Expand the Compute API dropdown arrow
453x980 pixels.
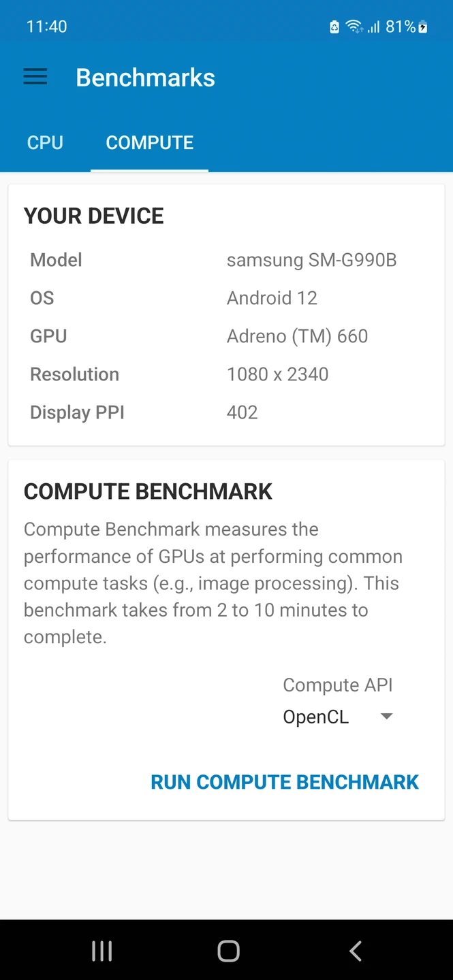pos(386,716)
